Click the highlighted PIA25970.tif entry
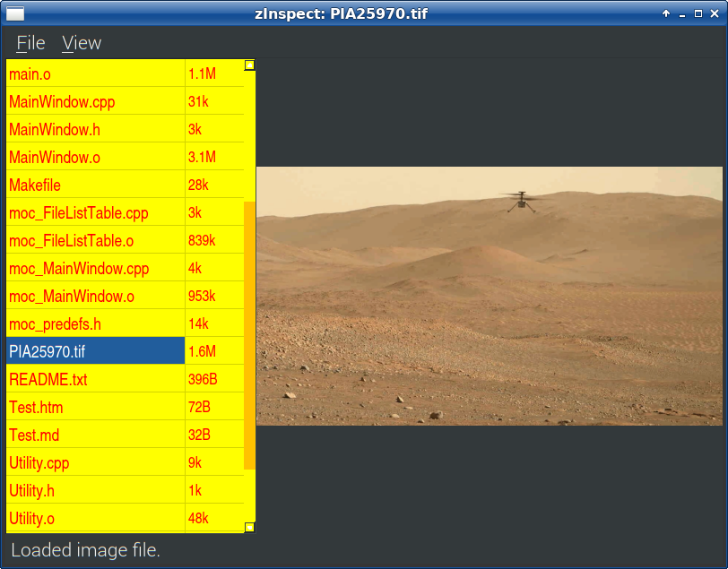The height and width of the screenshot is (569, 728). point(96,351)
